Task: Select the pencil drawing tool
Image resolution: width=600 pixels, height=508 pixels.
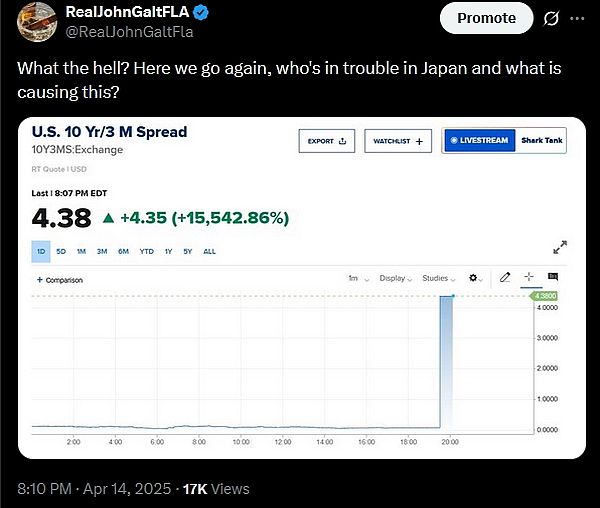Action: (x=506, y=277)
